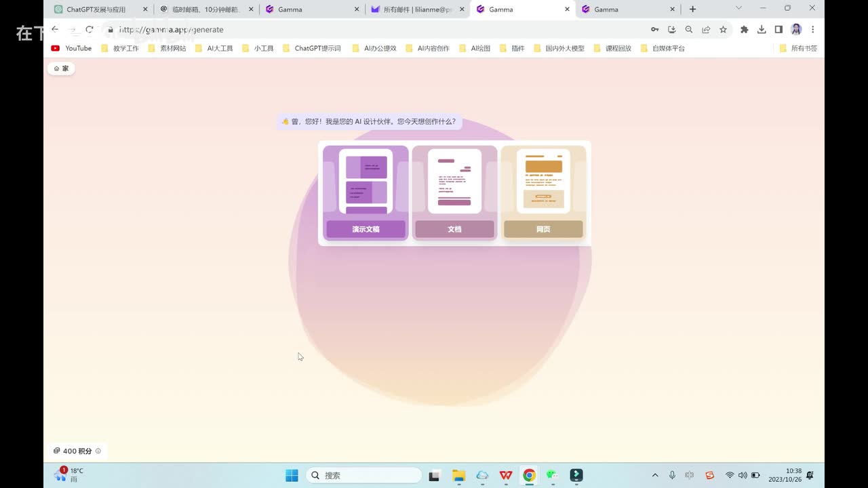
Task: Switch to ChatGPT发展与应用 tab
Action: point(96,9)
